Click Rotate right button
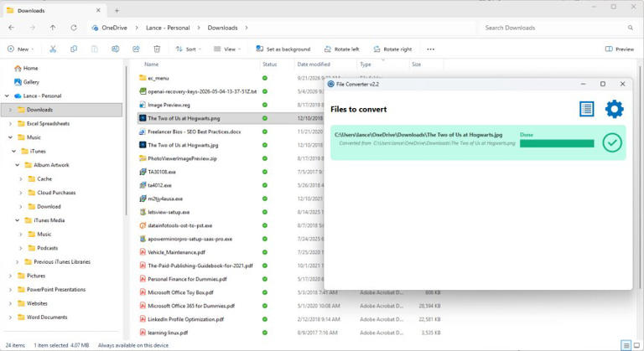Image resolution: width=644 pixels, height=351 pixels. 392,49
